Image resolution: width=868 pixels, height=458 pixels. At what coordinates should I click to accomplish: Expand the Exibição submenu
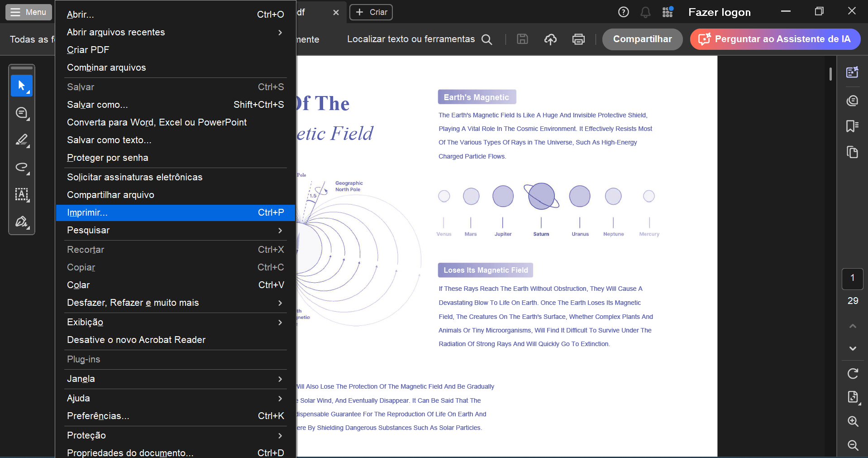tap(176, 322)
